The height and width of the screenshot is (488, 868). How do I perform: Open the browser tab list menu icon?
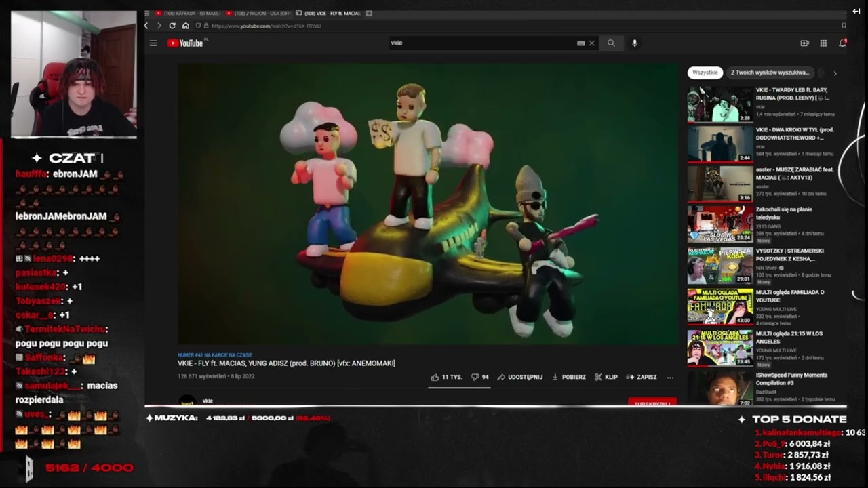[x=146, y=13]
